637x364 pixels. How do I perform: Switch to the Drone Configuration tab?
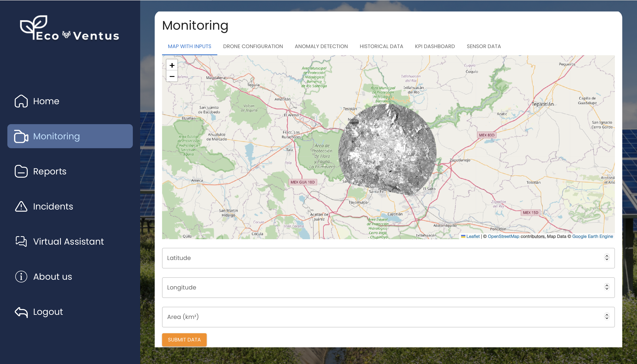253,46
